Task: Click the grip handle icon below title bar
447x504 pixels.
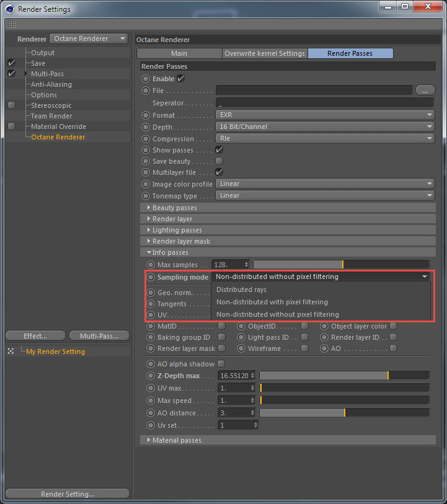Action: 12,24
